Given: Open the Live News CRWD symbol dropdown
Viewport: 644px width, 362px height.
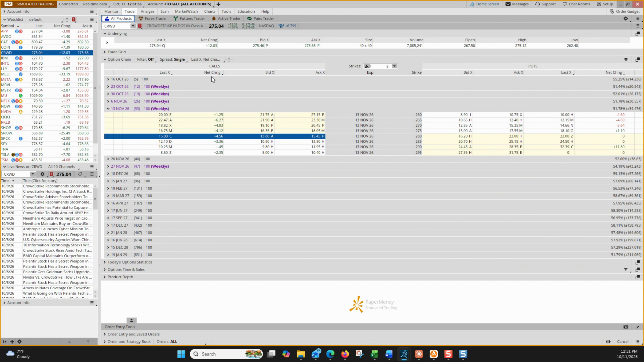Looking at the screenshot, I should 33,174.
